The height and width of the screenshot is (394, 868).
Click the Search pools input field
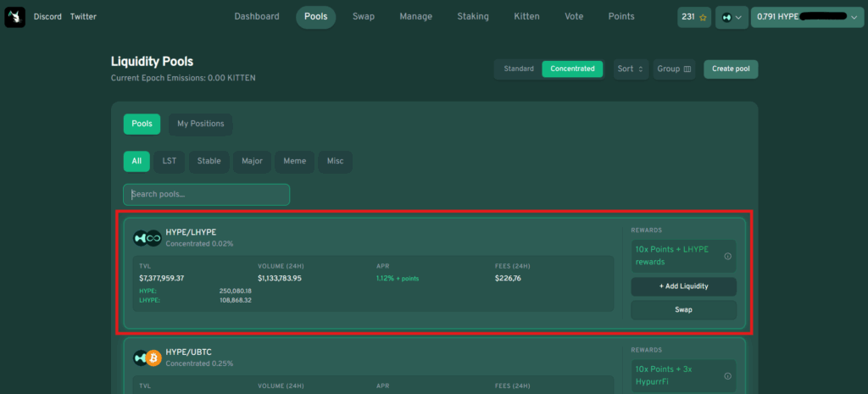click(x=207, y=195)
